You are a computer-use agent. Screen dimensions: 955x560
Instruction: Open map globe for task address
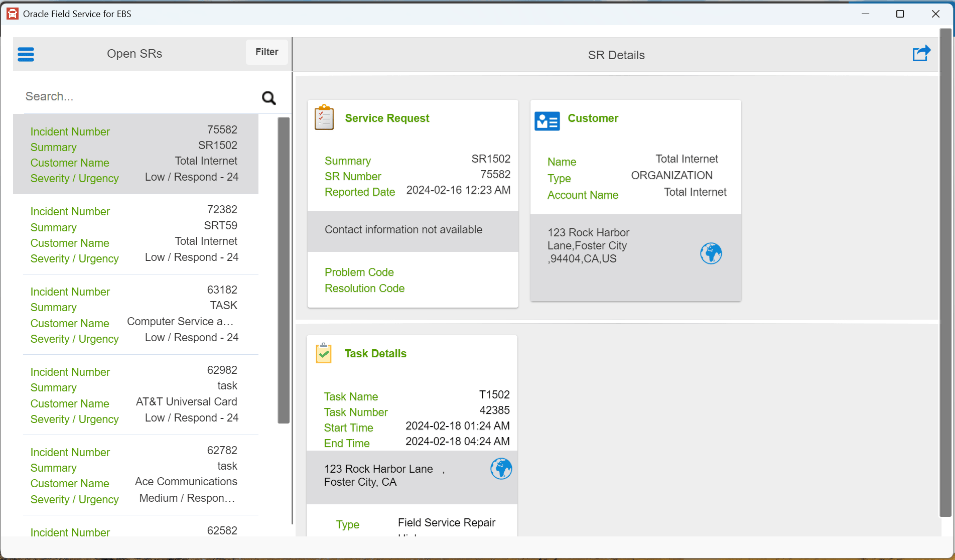501,469
